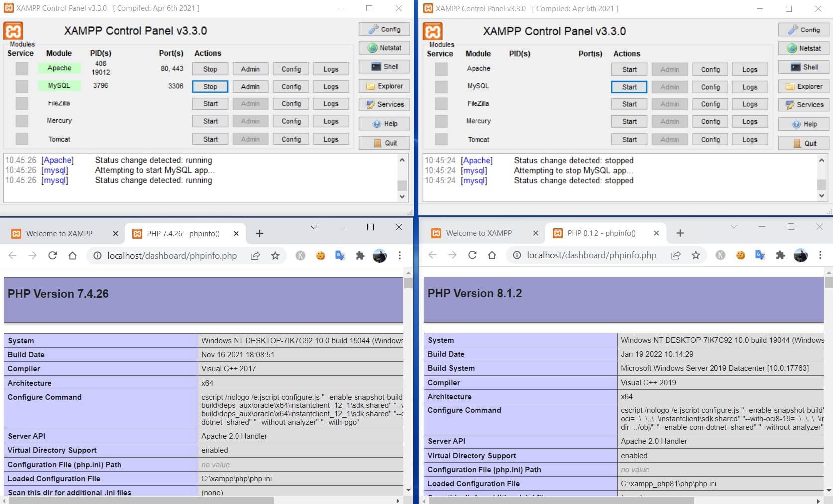Switch to Welcome to XAMPP tab, right browser
This screenshot has height=504, width=833.
pos(479,233)
